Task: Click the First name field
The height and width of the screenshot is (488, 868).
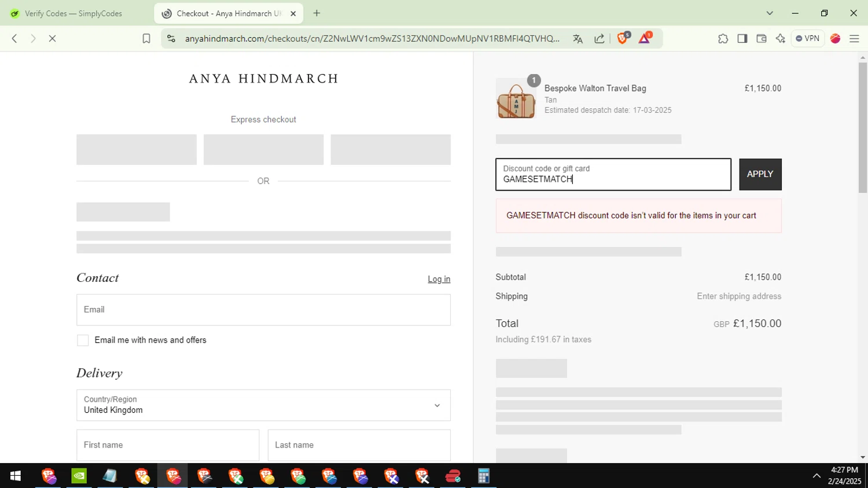Action: tap(168, 445)
